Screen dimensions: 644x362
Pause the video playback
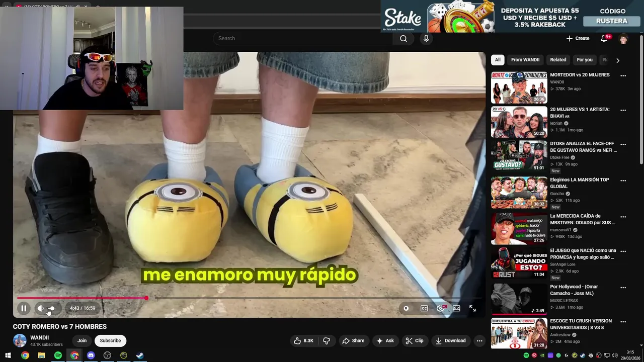(24, 308)
